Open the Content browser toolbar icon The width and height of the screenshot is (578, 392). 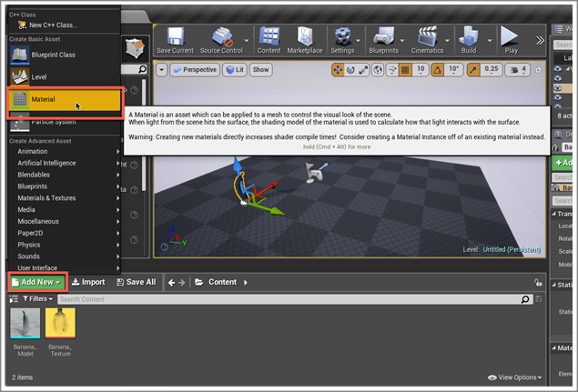point(269,36)
